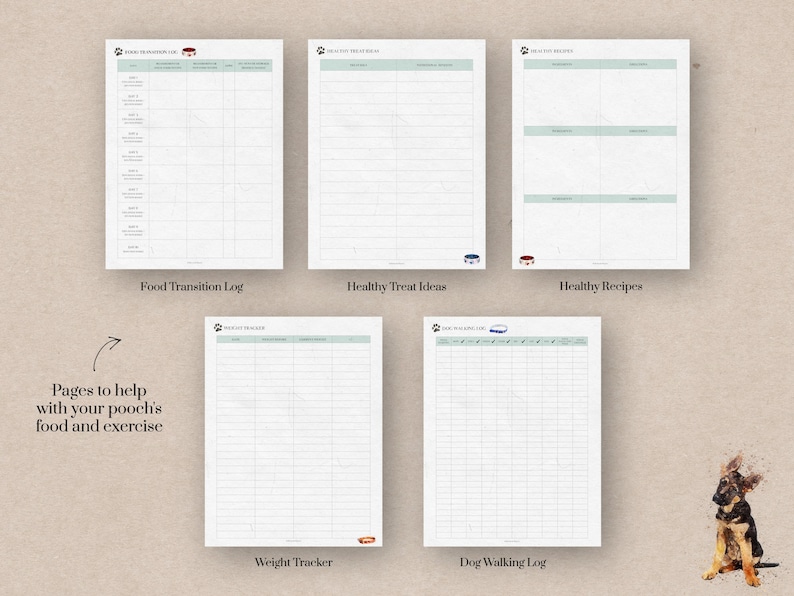Click the "Food Transition Log" caption
Screen dimensions: 794x596
click(192, 287)
